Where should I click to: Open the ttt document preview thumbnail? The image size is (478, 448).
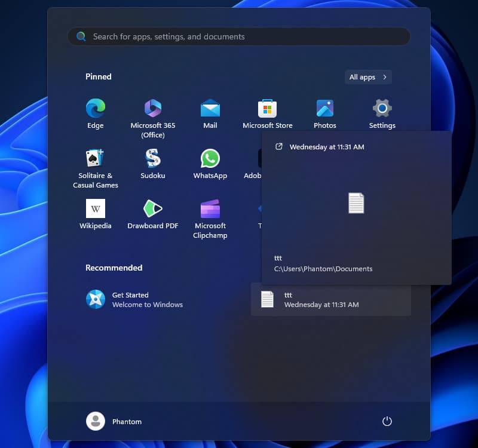(356, 203)
